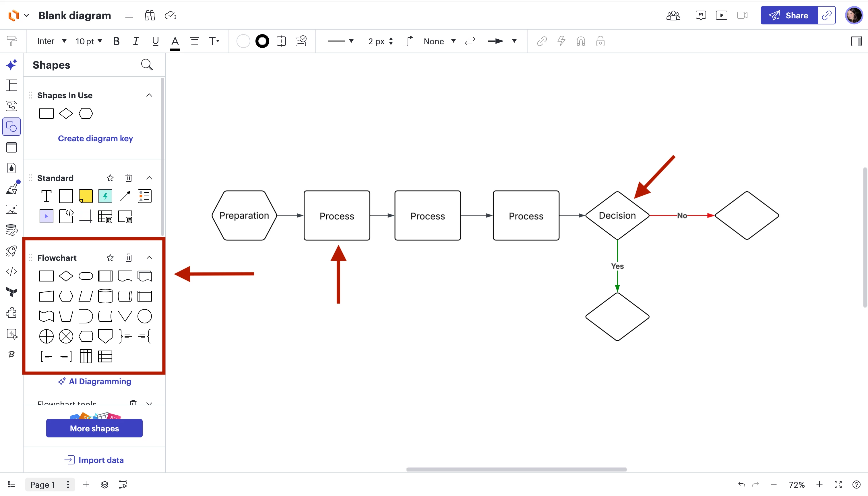Click the sticky note shape in Standard
The height and width of the screenshot is (496, 868).
tap(86, 196)
